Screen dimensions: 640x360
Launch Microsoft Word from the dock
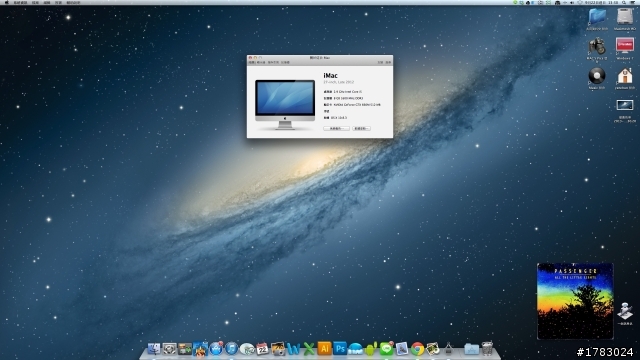click(293, 349)
